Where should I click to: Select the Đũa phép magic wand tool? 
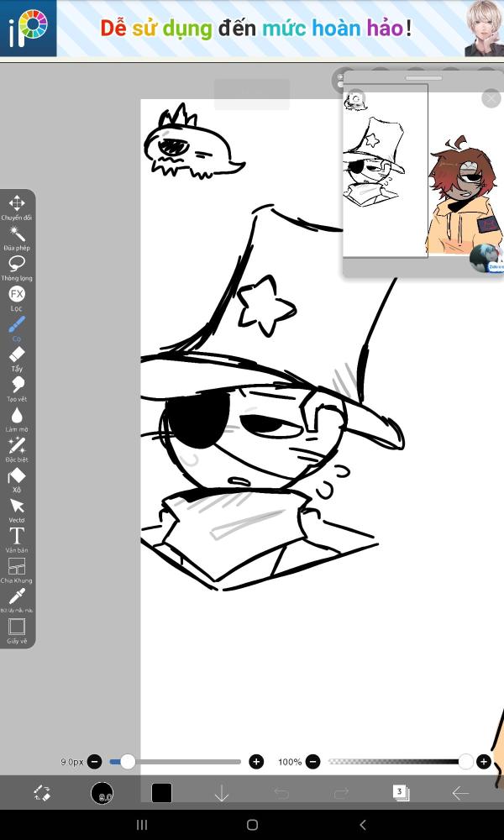(17, 238)
